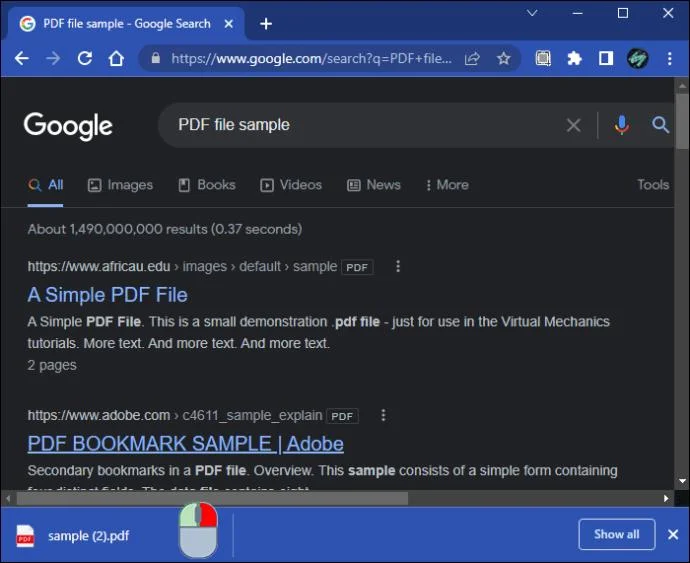The width and height of the screenshot is (690, 563).
Task: Open options for adobe.com result
Action: coord(383,415)
